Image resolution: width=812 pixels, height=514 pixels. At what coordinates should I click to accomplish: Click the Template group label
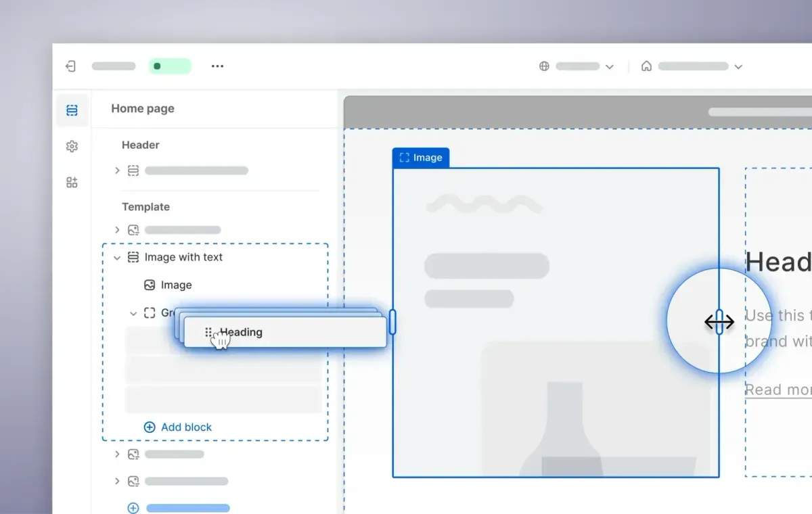[x=145, y=207]
